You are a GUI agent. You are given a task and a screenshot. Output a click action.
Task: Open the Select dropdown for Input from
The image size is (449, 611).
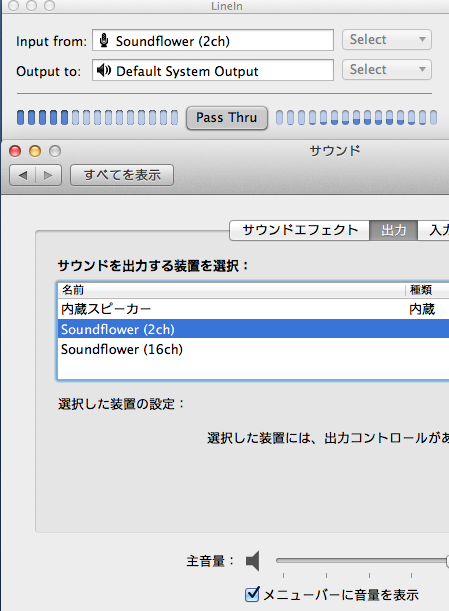point(387,39)
